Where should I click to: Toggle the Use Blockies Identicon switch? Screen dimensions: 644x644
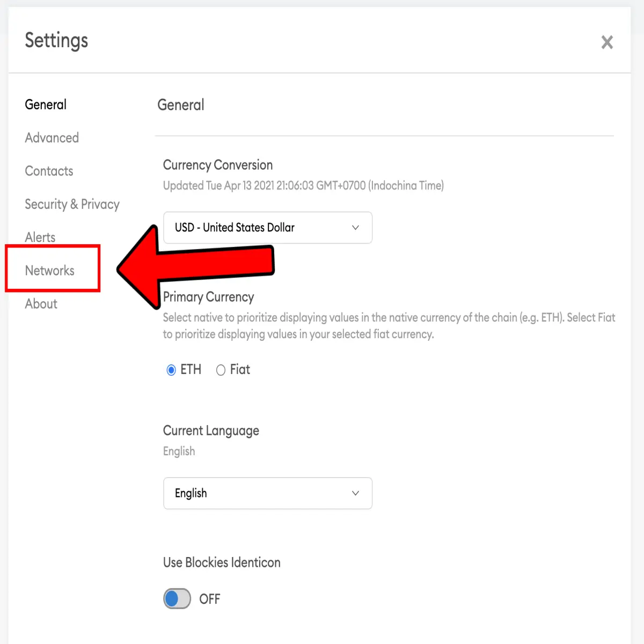coord(177,599)
